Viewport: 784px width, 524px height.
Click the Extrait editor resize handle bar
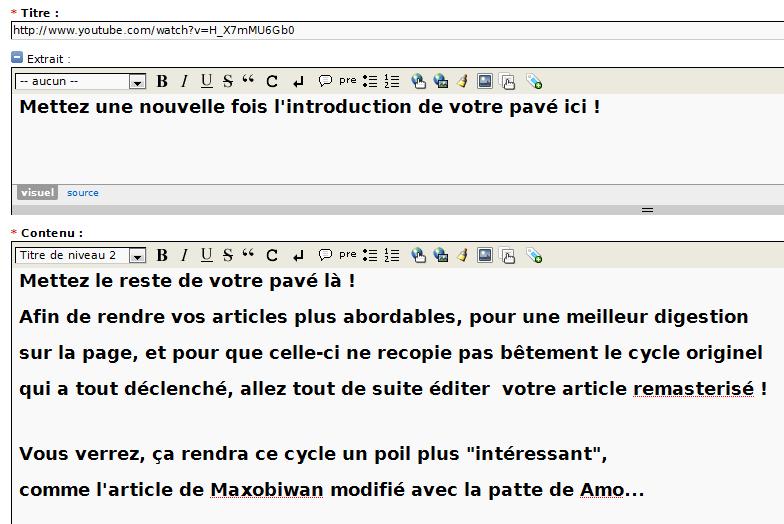click(x=398, y=210)
